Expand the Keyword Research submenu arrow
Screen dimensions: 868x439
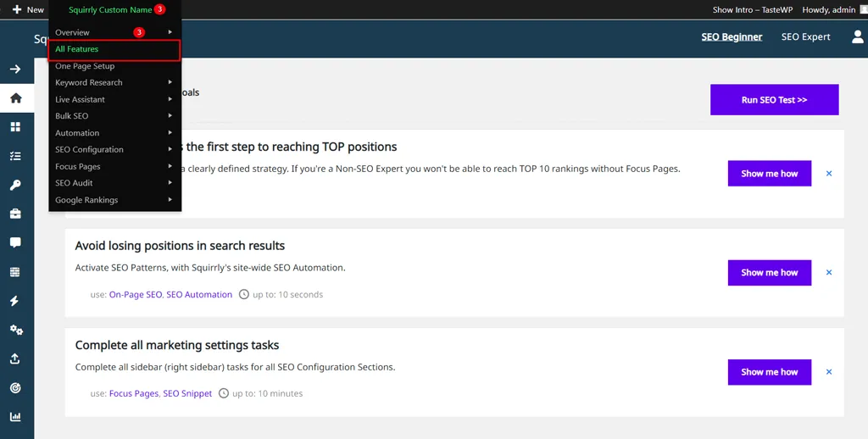click(170, 82)
